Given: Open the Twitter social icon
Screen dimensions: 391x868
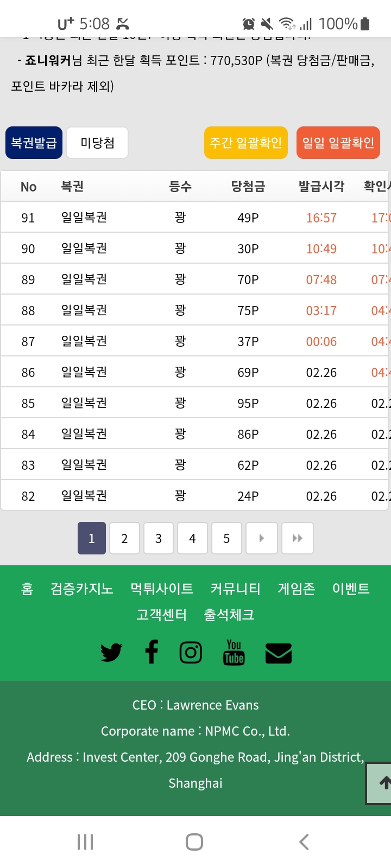Looking at the screenshot, I should [x=111, y=653].
